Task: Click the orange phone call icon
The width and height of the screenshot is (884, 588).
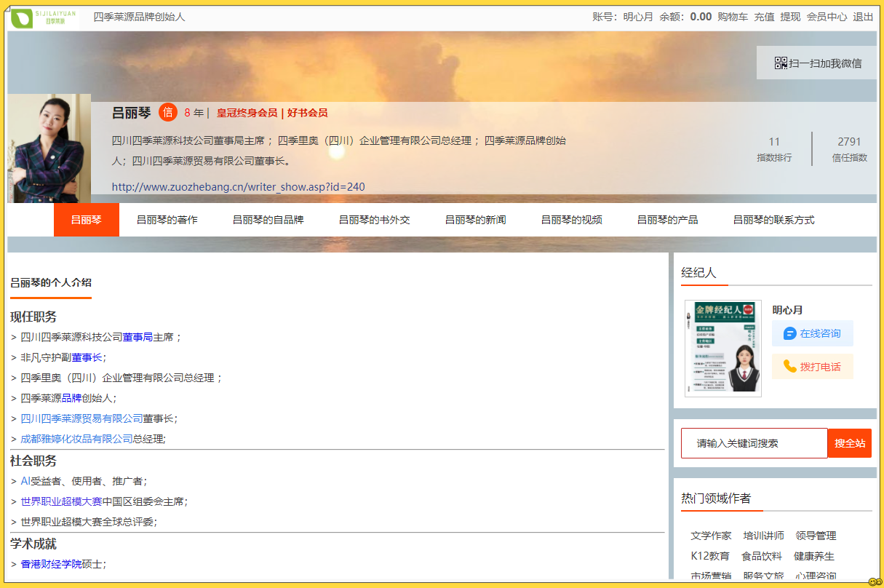Action: pyautogui.click(x=789, y=367)
